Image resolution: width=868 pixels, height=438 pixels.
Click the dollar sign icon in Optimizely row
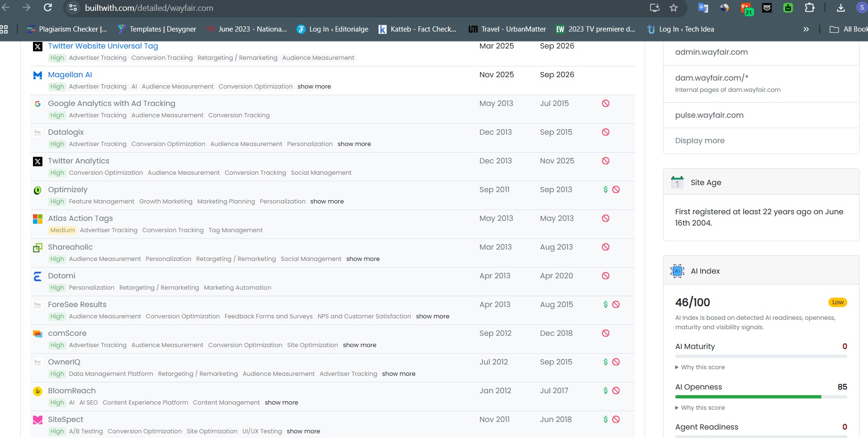[x=606, y=189]
